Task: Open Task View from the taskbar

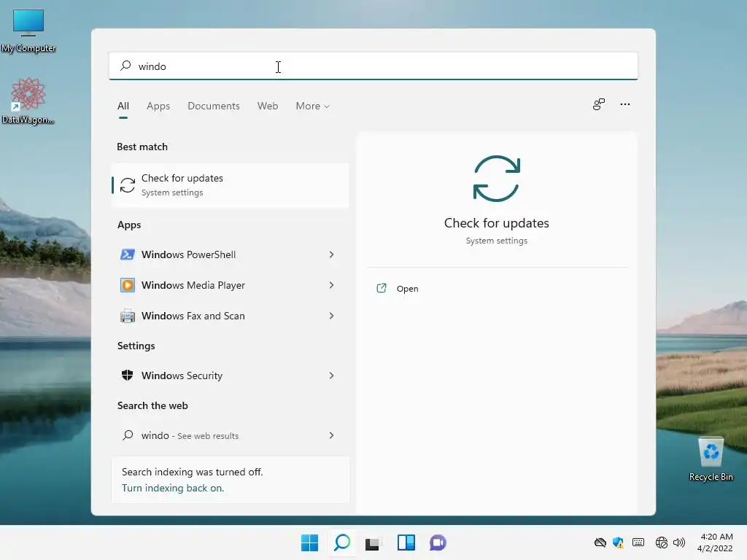Action: pos(373,542)
